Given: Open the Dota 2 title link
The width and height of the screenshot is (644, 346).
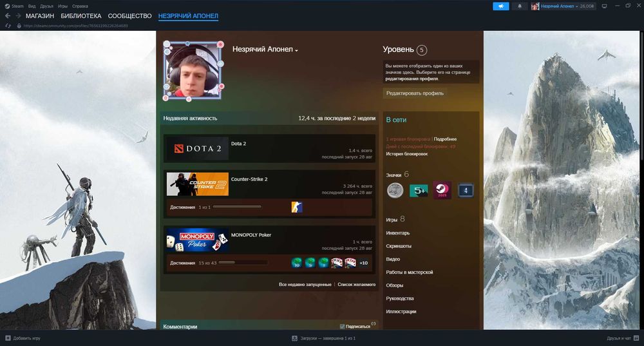Looking at the screenshot, I should click(x=239, y=144).
